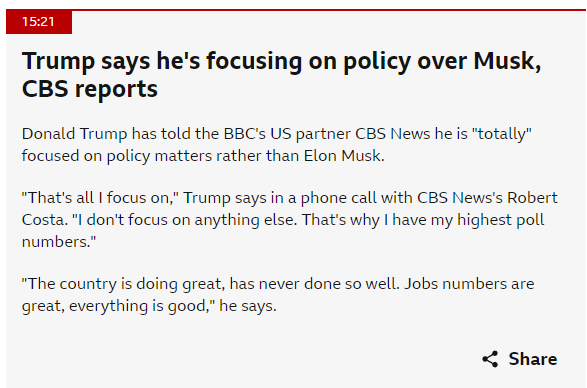Screen dimensions: 587x388
Task: Click the share icon next to Share
Action: coord(490,359)
